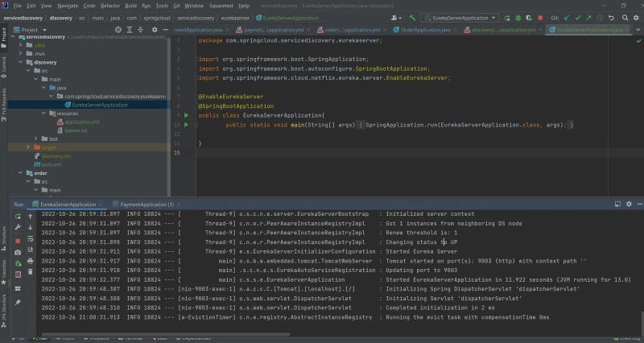
Task: Toggle Project tool window side button
Action: point(4,37)
